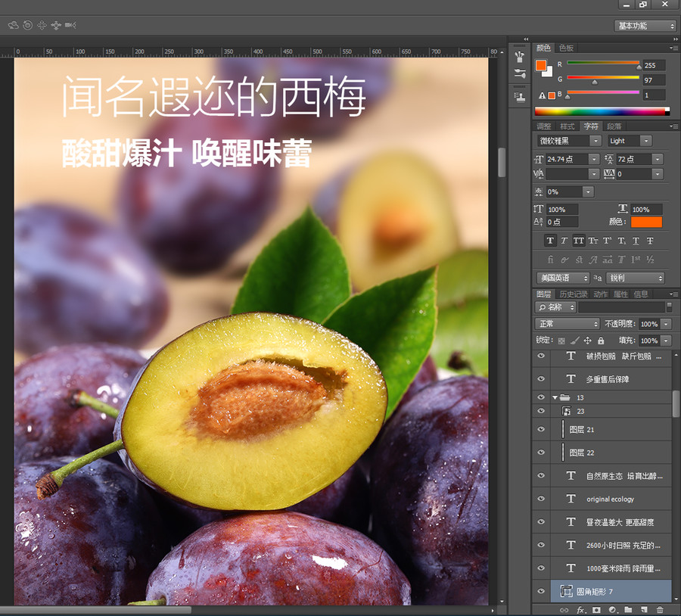The height and width of the screenshot is (616, 681).
Task: Open the Clone Source stamp panel icon
Action: (519, 97)
